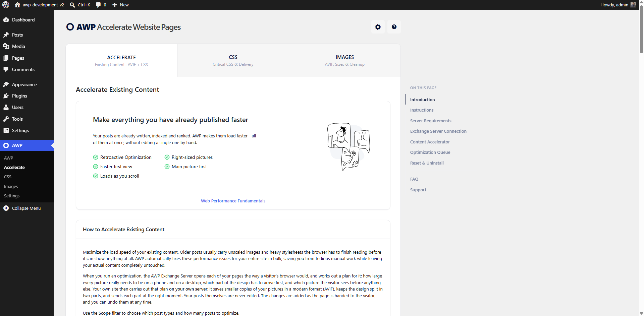Click the introduction illustration graphic
This screenshot has height=316, width=644.
348,147
